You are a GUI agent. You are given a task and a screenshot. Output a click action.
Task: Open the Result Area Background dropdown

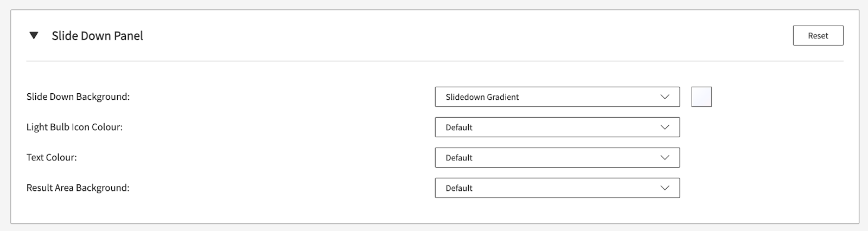tap(557, 188)
